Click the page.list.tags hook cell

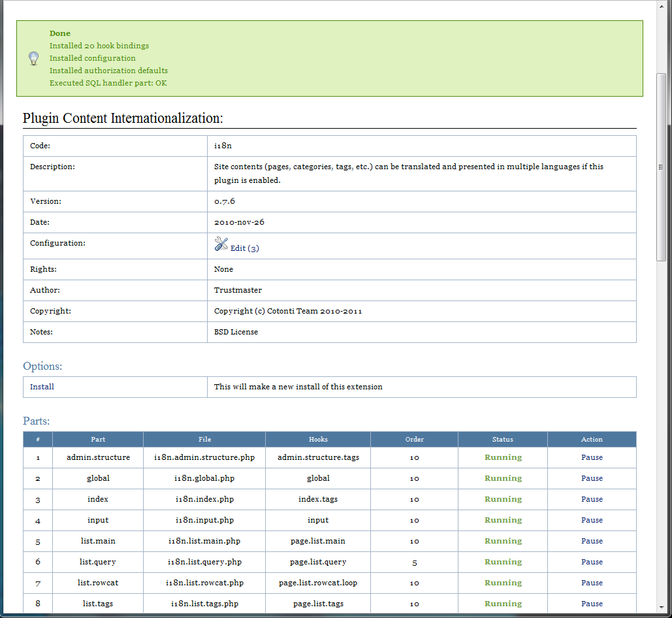point(318,604)
